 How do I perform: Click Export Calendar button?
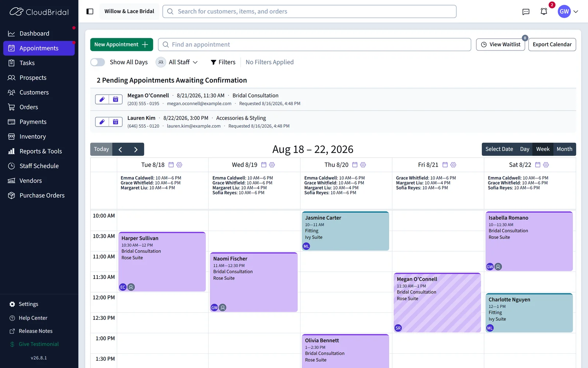[x=552, y=45]
